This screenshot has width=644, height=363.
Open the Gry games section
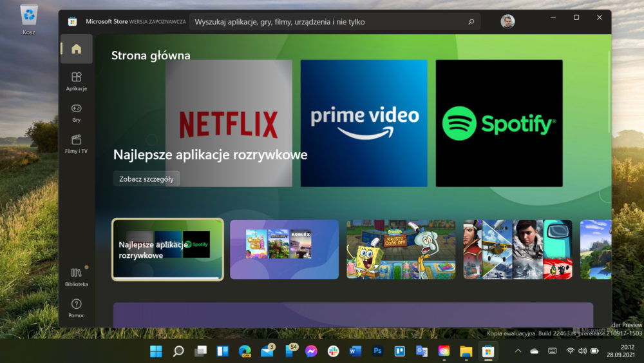[x=77, y=113]
